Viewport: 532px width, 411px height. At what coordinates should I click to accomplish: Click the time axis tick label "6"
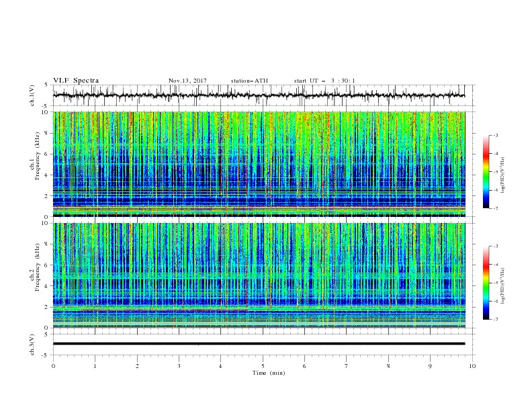click(x=304, y=366)
